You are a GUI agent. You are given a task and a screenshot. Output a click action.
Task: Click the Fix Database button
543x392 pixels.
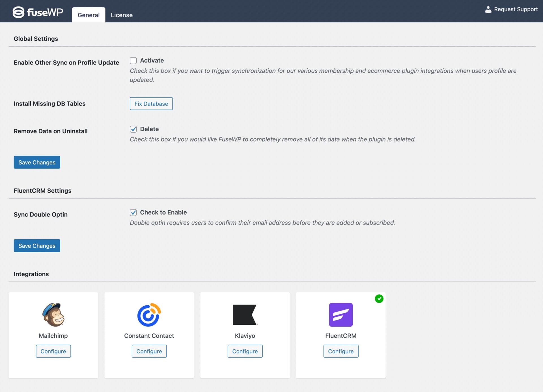pos(151,104)
